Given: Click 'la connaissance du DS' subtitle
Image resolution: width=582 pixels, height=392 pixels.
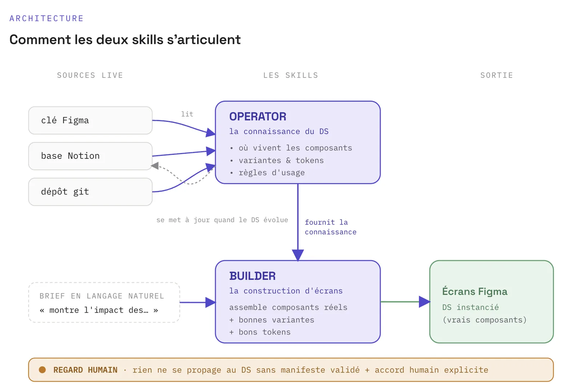Looking at the screenshot, I should [x=279, y=131].
